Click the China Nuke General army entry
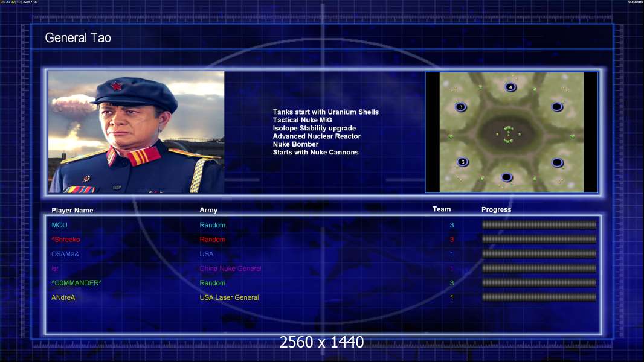This screenshot has width=644, height=362. click(x=230, y=268)
